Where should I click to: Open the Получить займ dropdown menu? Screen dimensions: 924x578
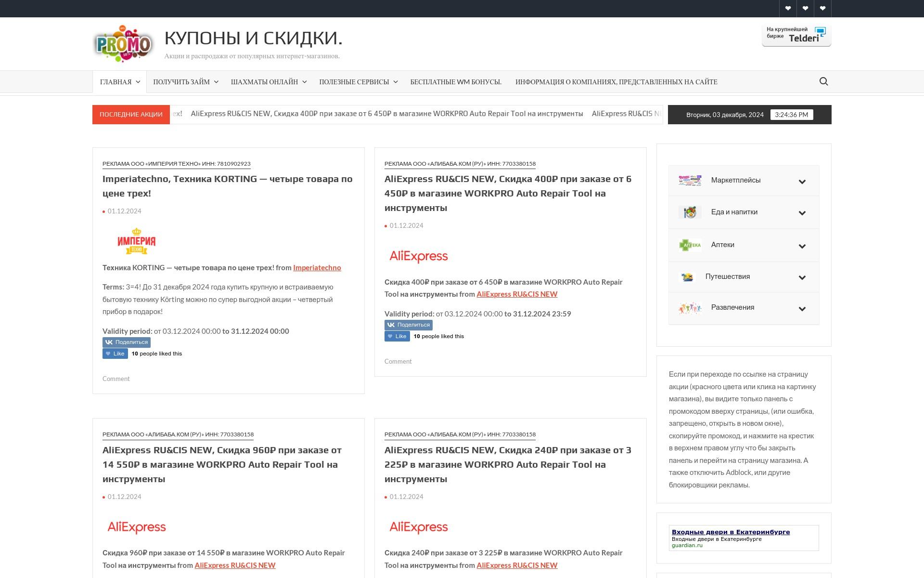(x=185, y=82)
